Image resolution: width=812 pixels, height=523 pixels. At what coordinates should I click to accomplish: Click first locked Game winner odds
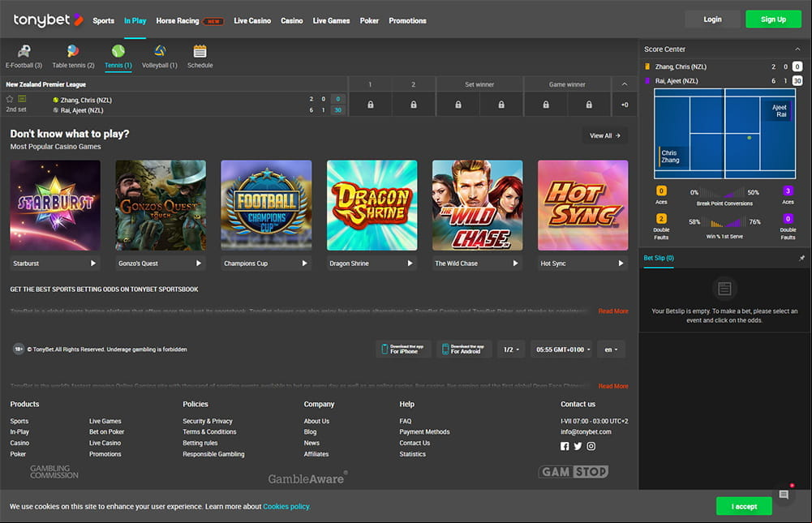(546, 105)
